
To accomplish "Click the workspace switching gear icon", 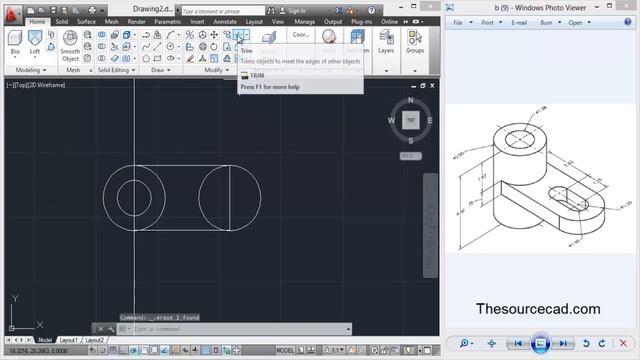I will (374, 350).
